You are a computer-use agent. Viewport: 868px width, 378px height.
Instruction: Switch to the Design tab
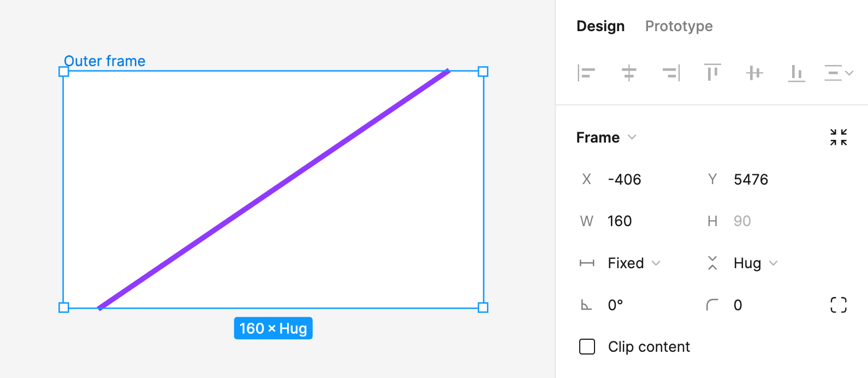coord(600,26)
